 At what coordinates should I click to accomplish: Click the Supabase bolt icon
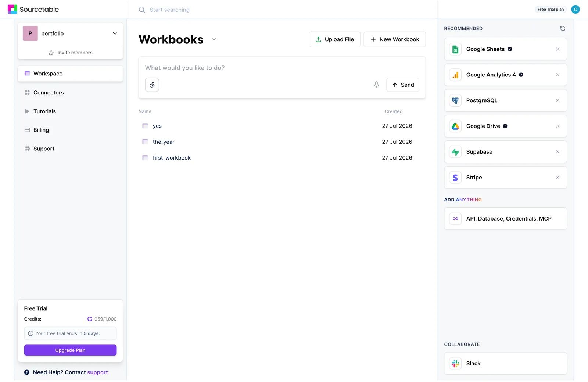pyautogui.click(x=455, y=152)
